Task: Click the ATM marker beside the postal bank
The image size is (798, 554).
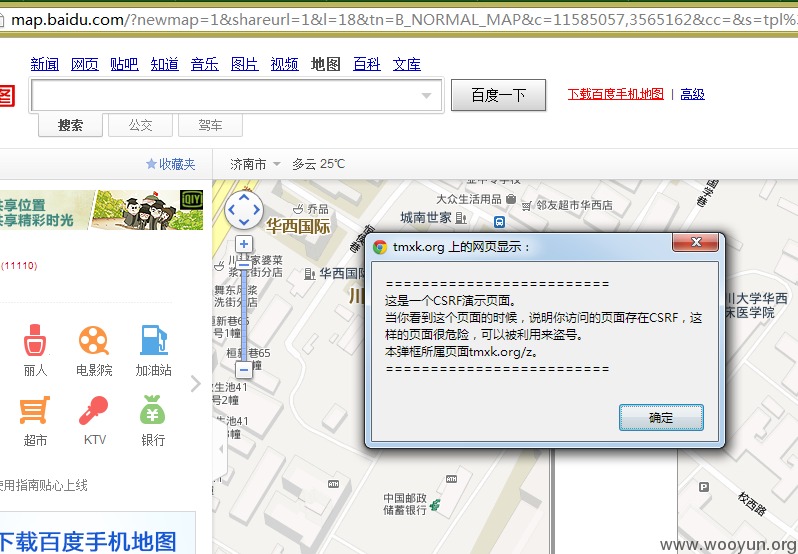Action: pos(451,479)
